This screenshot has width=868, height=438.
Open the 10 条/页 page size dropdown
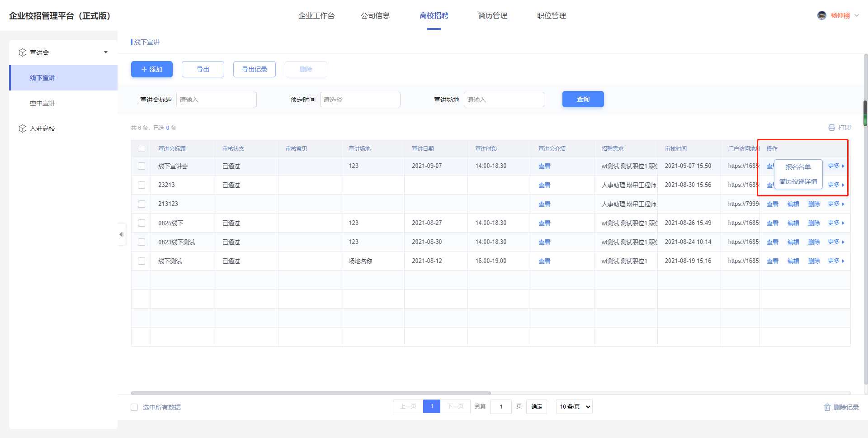click(x=574, y=407)
